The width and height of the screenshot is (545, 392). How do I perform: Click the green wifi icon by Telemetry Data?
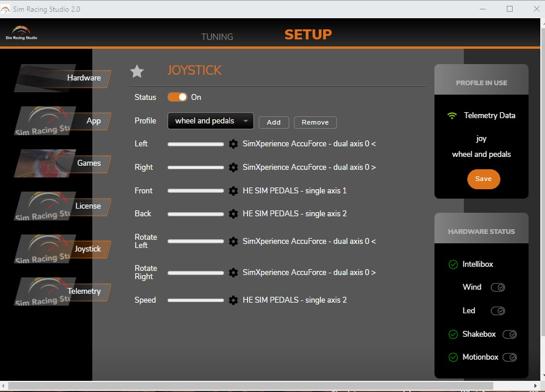[452, 115]
